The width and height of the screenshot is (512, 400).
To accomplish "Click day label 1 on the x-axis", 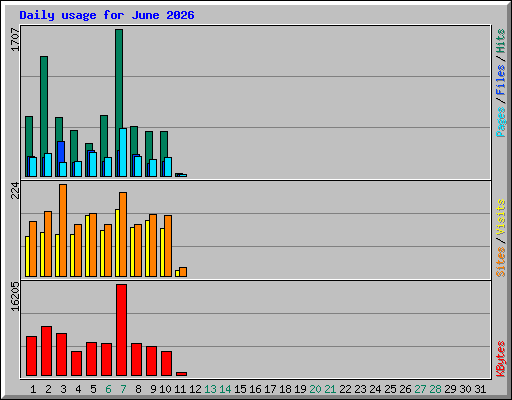I will click(33, 389).
